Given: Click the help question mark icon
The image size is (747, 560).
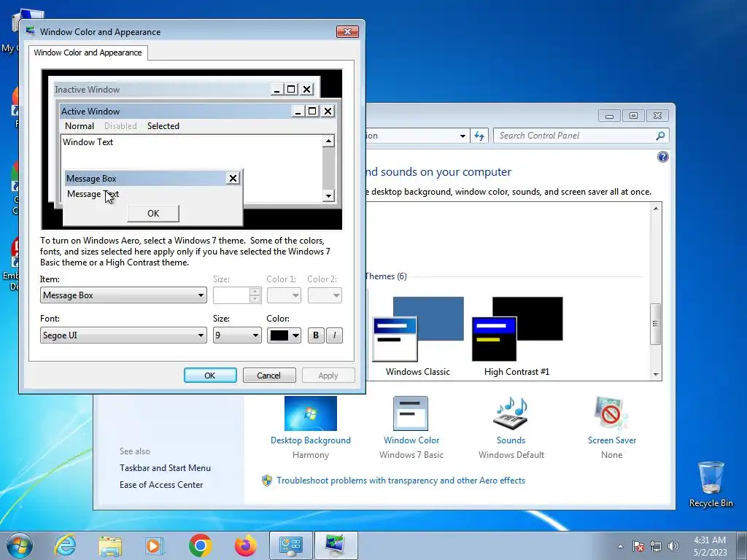Looking at the screenshot, I should click(662, 157).
